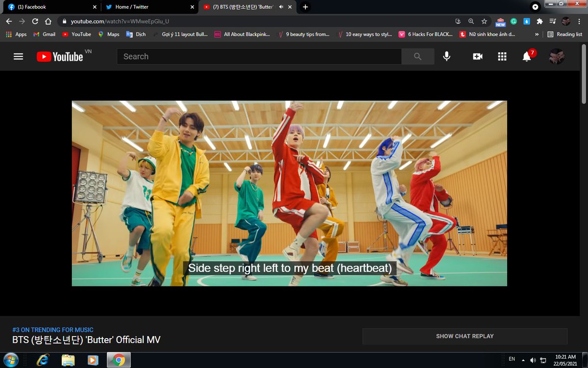588x368 pixels.
Task: Click the page vertical scrollbar thumb
Action: (x=584, y=74)
